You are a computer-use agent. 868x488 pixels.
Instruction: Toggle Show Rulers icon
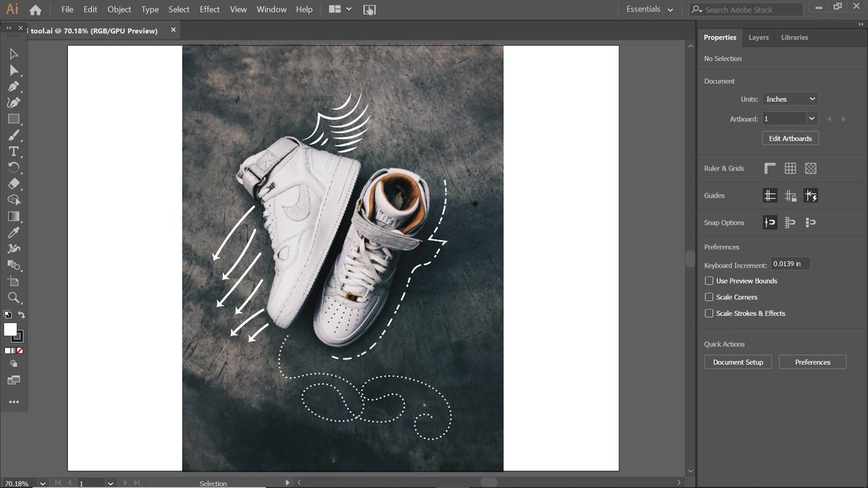pos(770,168)
